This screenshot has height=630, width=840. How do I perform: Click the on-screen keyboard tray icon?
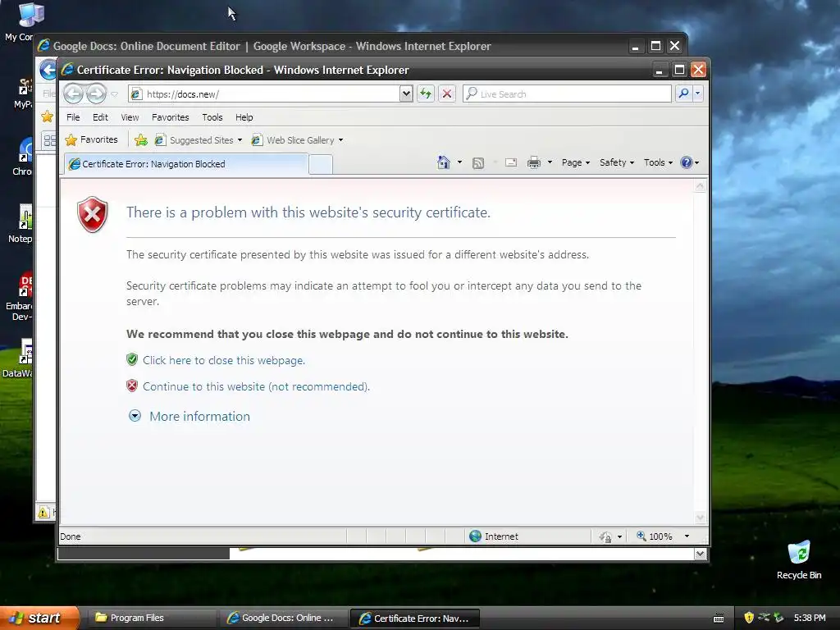(719, 619)
